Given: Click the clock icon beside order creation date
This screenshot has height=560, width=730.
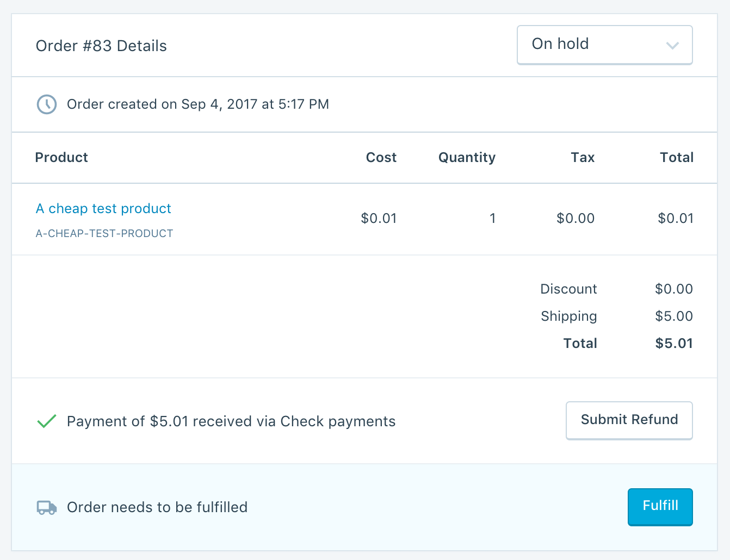Looking at the screenshot, I should tap(46, 104).
